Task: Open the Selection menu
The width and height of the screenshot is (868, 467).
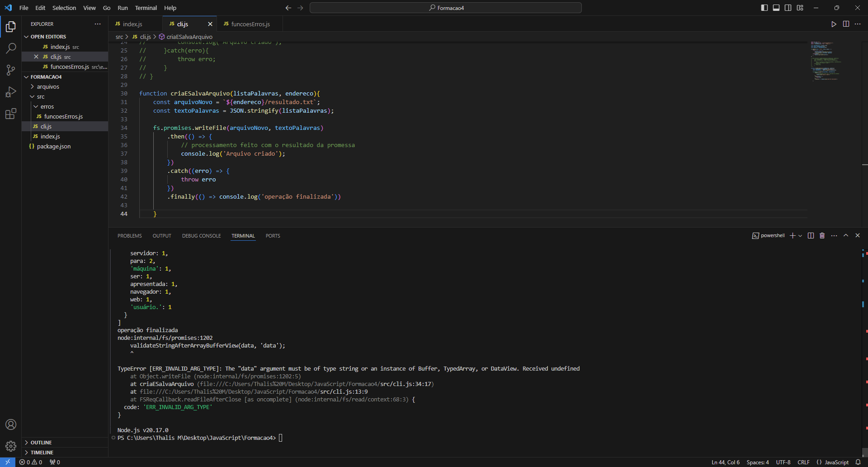Action: [64, 8]
